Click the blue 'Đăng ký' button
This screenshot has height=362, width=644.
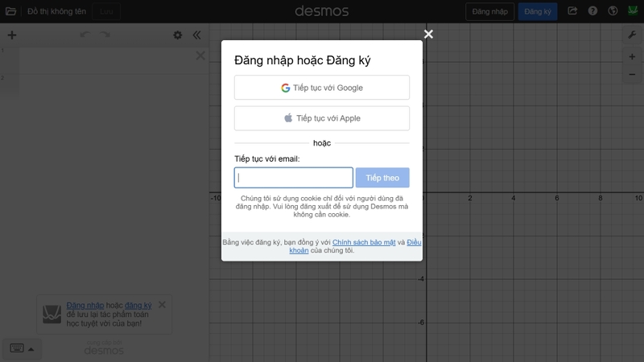[x=538, y=11]
